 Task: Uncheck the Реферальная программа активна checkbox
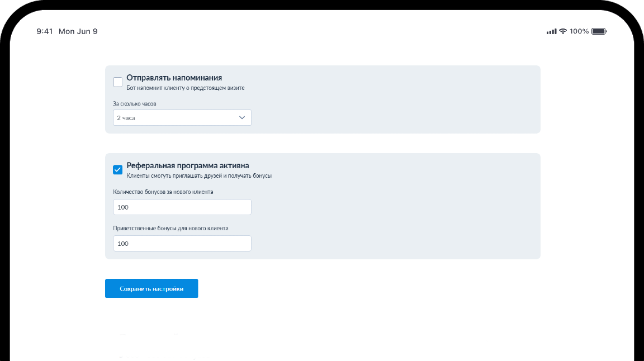click(x=118, y=170)
